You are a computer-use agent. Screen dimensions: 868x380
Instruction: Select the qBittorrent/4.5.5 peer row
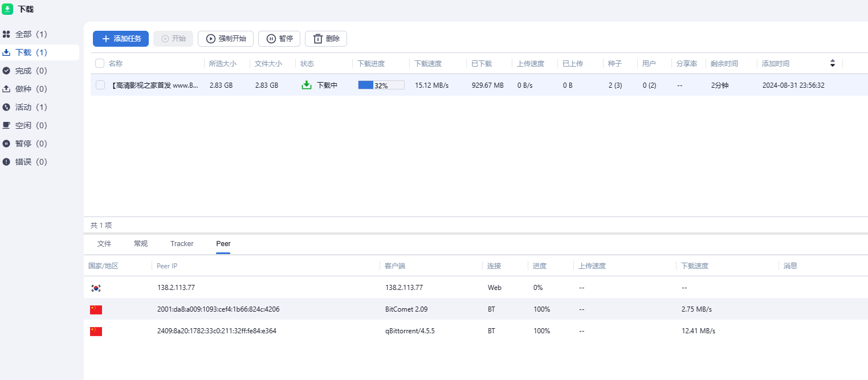409,331
